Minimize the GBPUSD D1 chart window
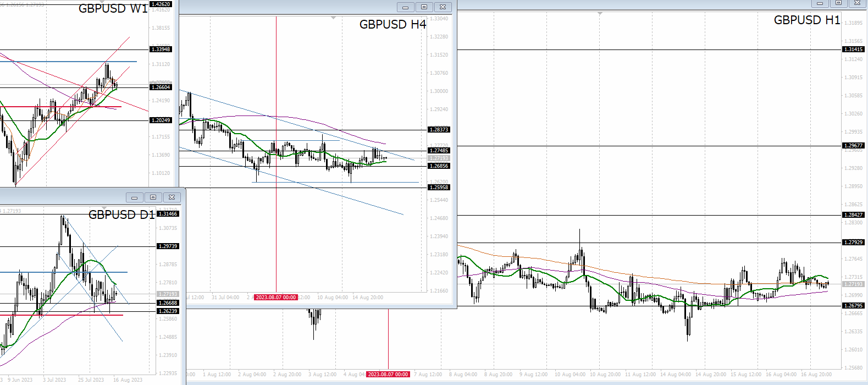 click(x=135, y=197)
